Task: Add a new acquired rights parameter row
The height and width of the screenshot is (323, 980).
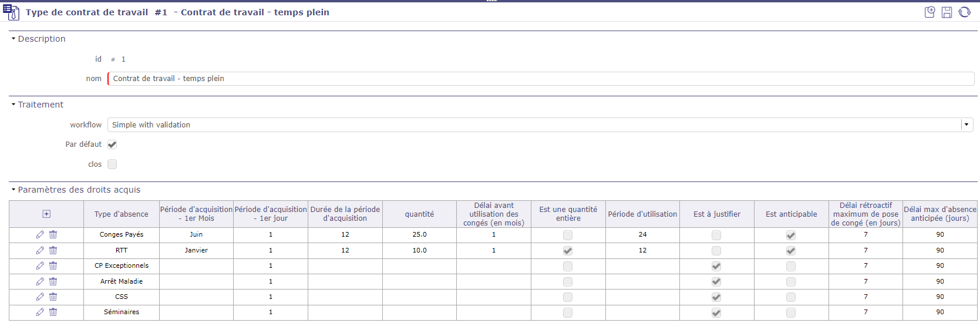Action: (46, 214)
